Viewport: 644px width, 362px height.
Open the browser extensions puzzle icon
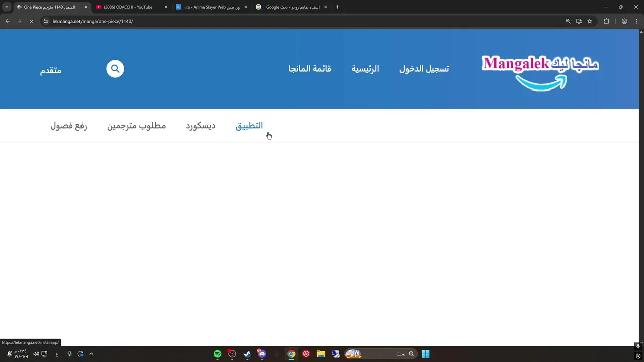(607, 21)
